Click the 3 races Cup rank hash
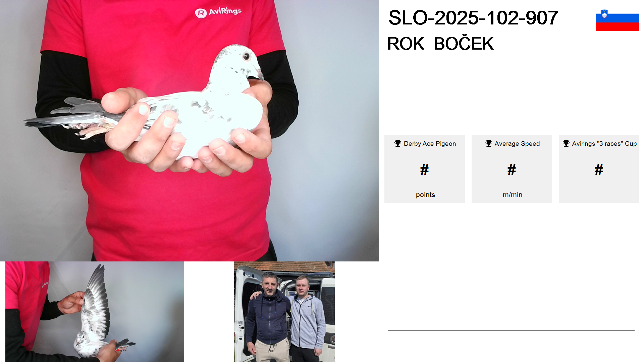 point(599,170)
